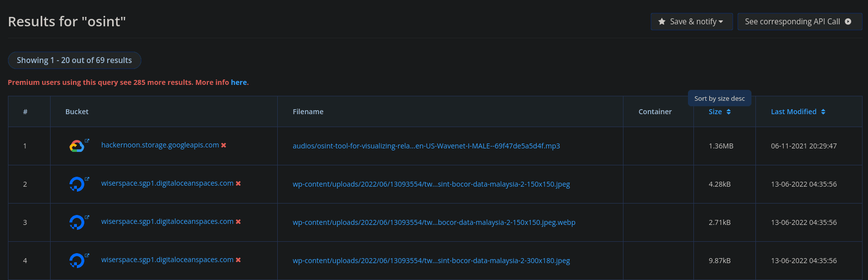Click Google Cloud icon in row 1
Viewport: 868px width, 280px height.
76,146
